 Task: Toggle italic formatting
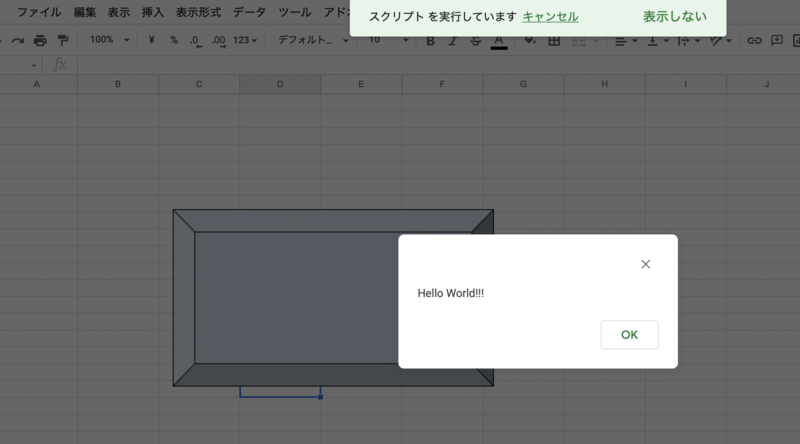tap(453, 41)
